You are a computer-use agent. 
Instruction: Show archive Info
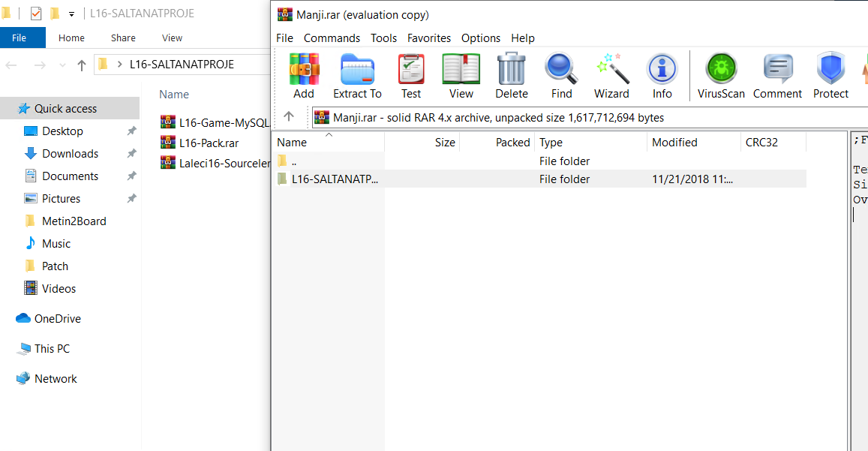click(x=662, y=76)
